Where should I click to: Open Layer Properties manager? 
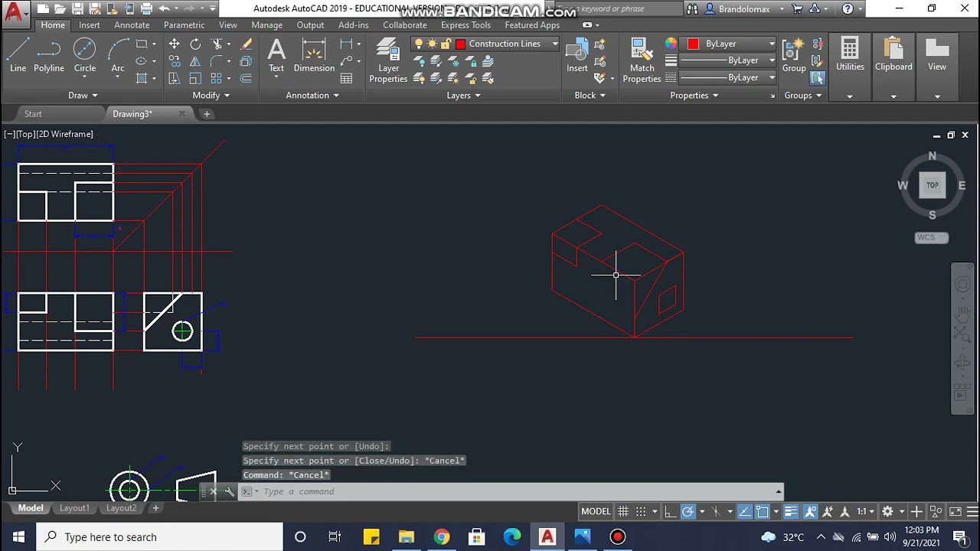[388, 60]
